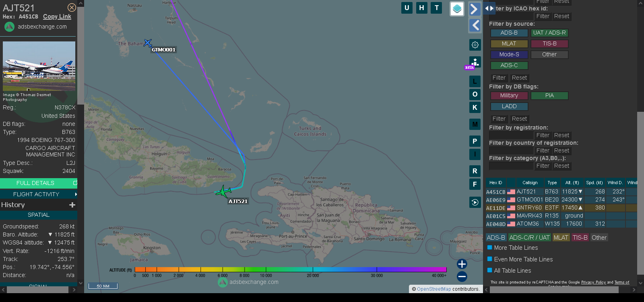Click the BETA stats icon

click(474, 63)
